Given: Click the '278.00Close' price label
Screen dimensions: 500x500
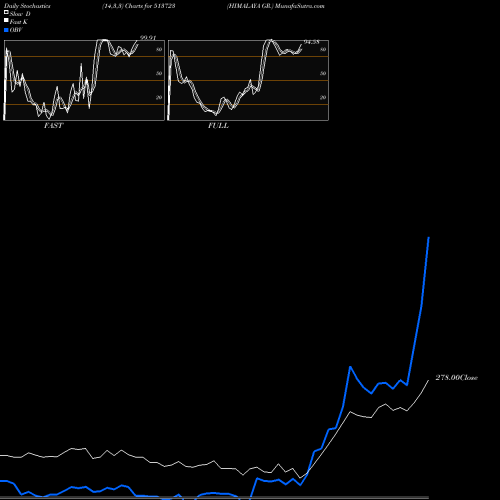Looking at the screenshot, I should pyautogui.click(x=457, y=378).
